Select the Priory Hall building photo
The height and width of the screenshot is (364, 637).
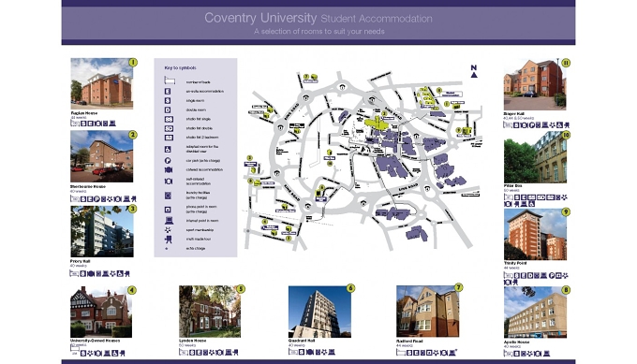102,231
